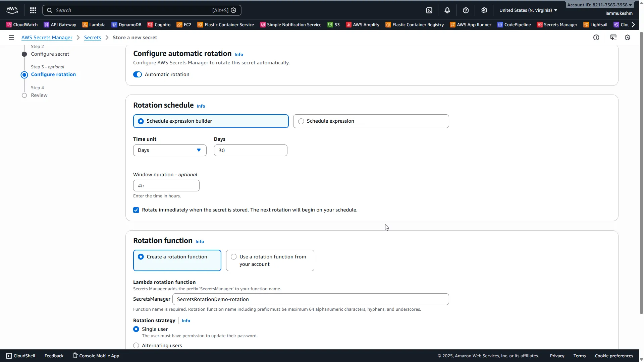Open the CloudShell terminal

click(x=20, y=356)
